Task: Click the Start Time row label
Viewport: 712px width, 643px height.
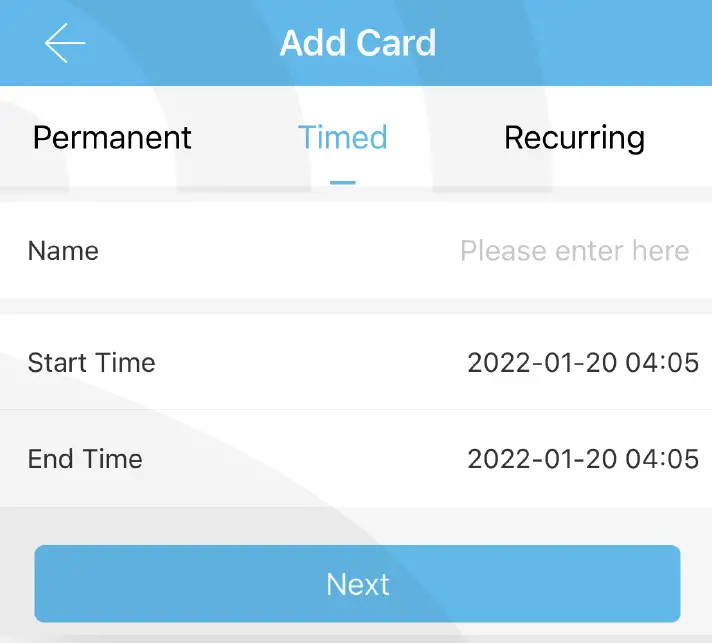Action: point(91,362)
